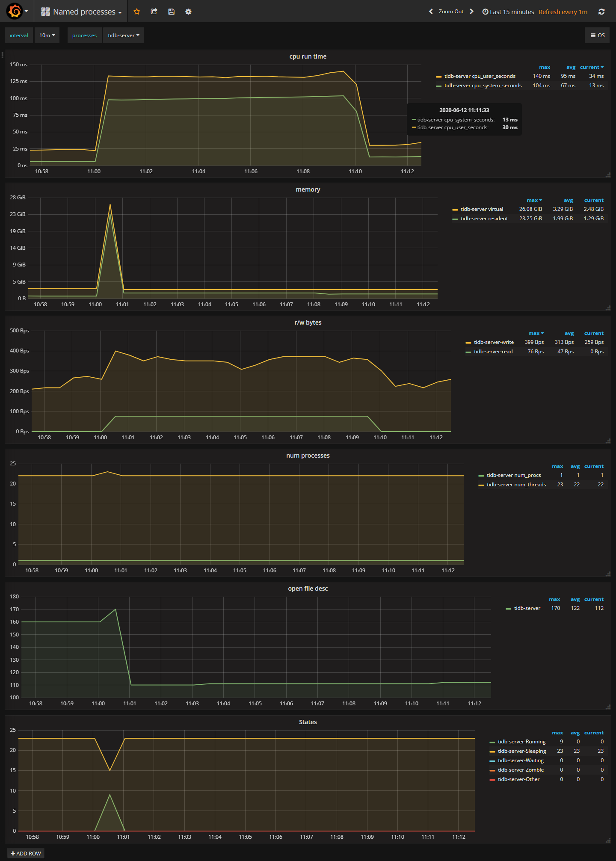The width and height of the screenshot is (616, 861).
Task: Sort States legend by current
Action: pyautogui.click(x=594, y=733)
